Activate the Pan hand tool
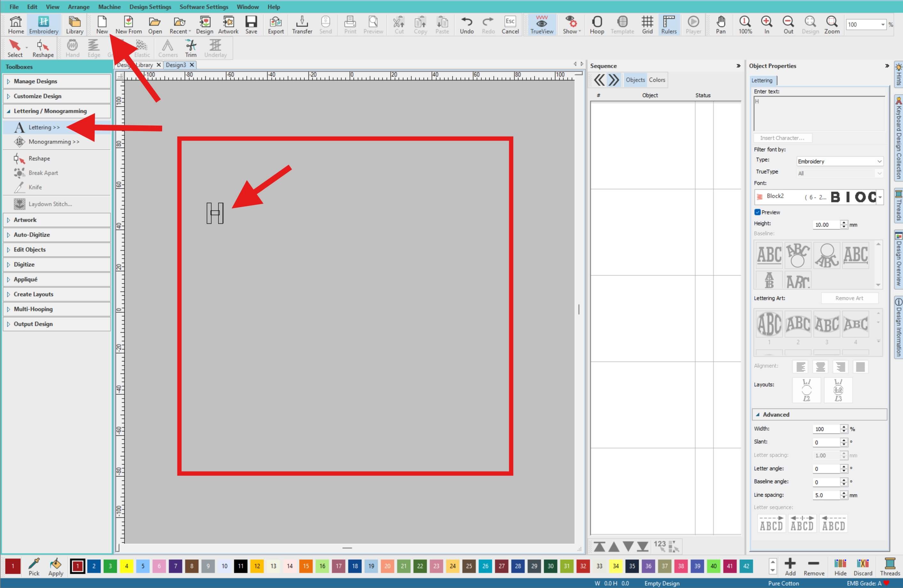The width and height of the screenshot is (903, 588). coord(721,25)
